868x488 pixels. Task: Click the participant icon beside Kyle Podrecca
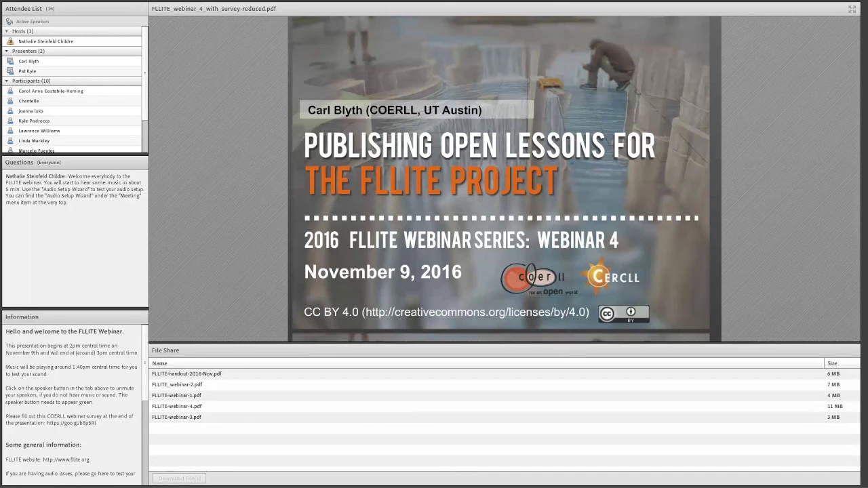[10, 121]
